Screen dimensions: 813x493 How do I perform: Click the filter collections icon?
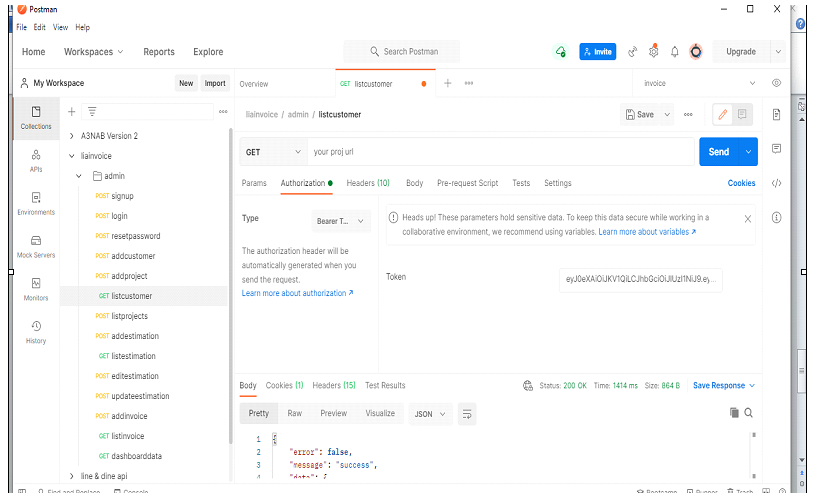[92, 111]
